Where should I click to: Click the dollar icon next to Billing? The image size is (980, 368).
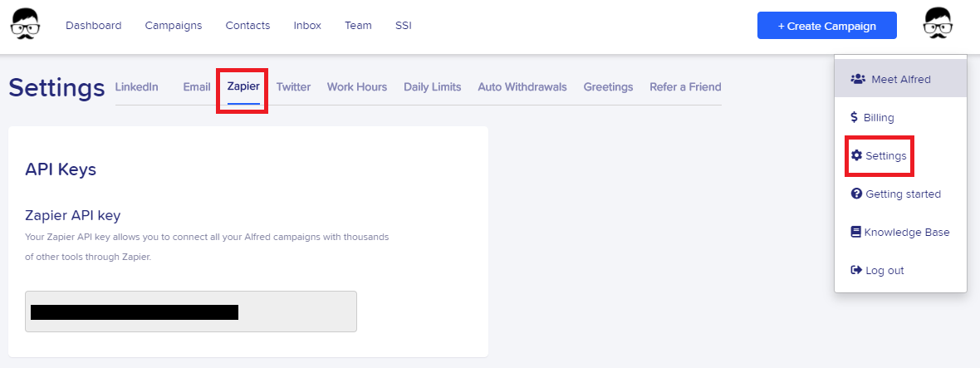(855, 117)
